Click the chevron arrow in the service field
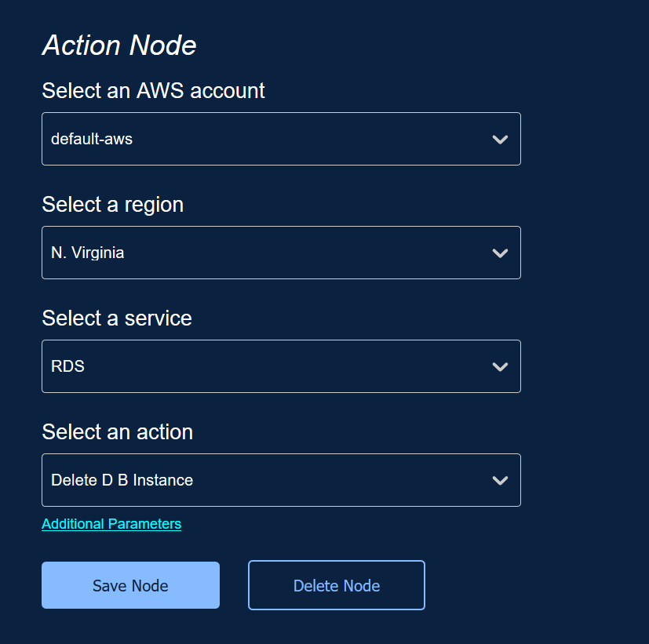This screenshot has width=649, height=644. (x=500, y=367)
